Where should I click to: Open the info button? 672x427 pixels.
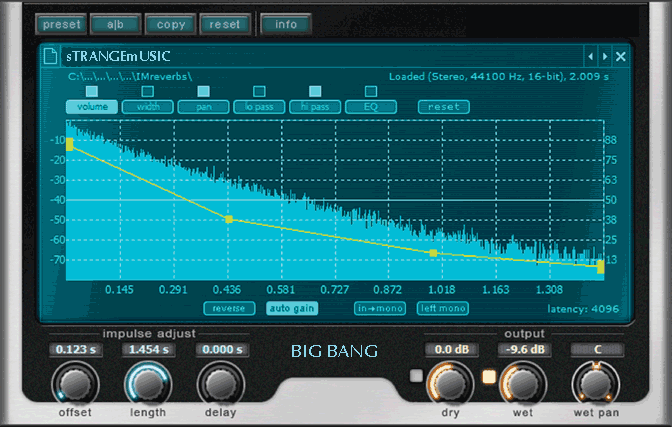click(285, 24)
